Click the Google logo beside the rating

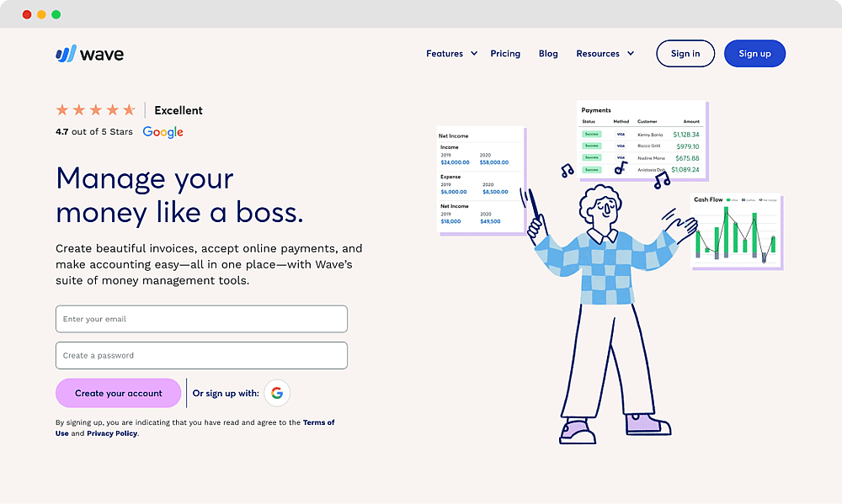point(163,132)
